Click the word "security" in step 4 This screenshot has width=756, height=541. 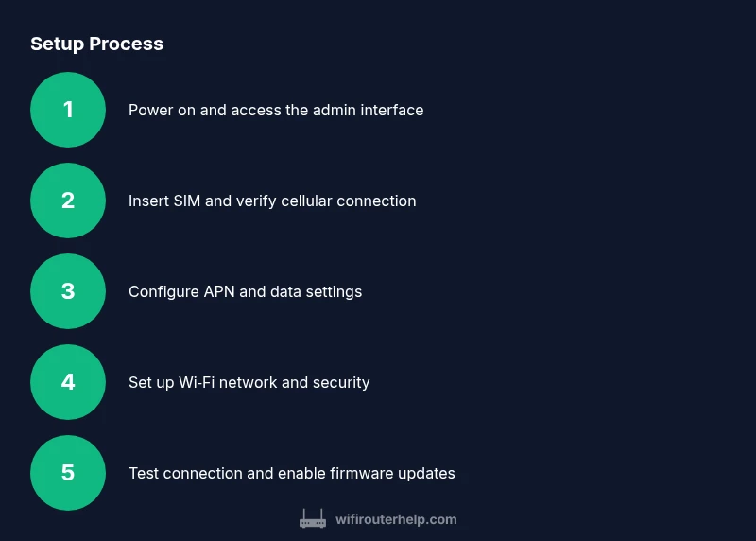coord(341,382)
